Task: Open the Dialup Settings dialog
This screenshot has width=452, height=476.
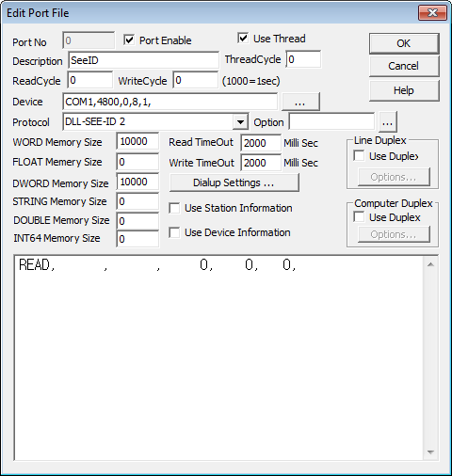Action: click(234, 182)
